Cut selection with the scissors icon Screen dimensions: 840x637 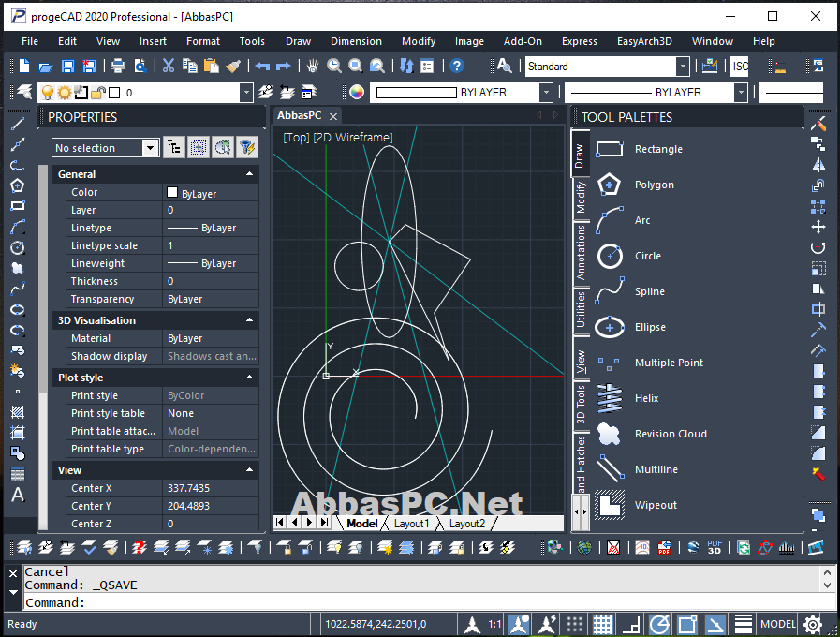[169, 66]
